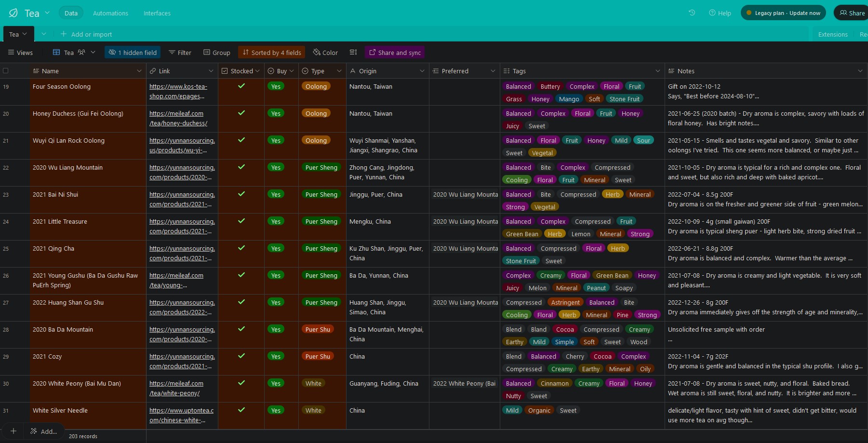This screenshot has width=868, height=443.
Task: Toggle Stocked check for Honey Duchess row
Action: pos(241,113)
